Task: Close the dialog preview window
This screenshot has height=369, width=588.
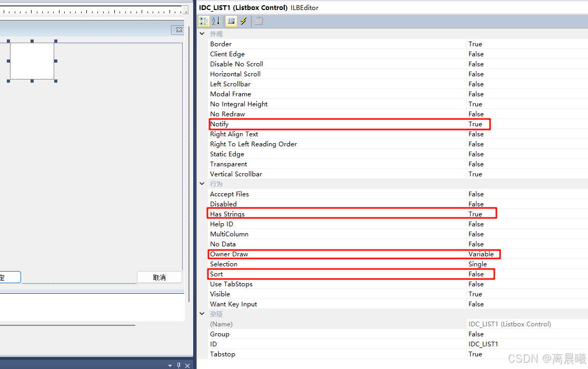Action: click(x=178, y=29)
